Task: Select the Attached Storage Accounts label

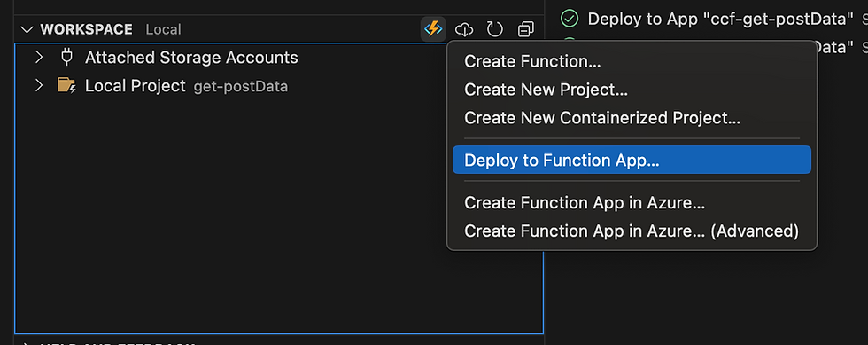Action: pyautogui.click(x=191, y=57)
